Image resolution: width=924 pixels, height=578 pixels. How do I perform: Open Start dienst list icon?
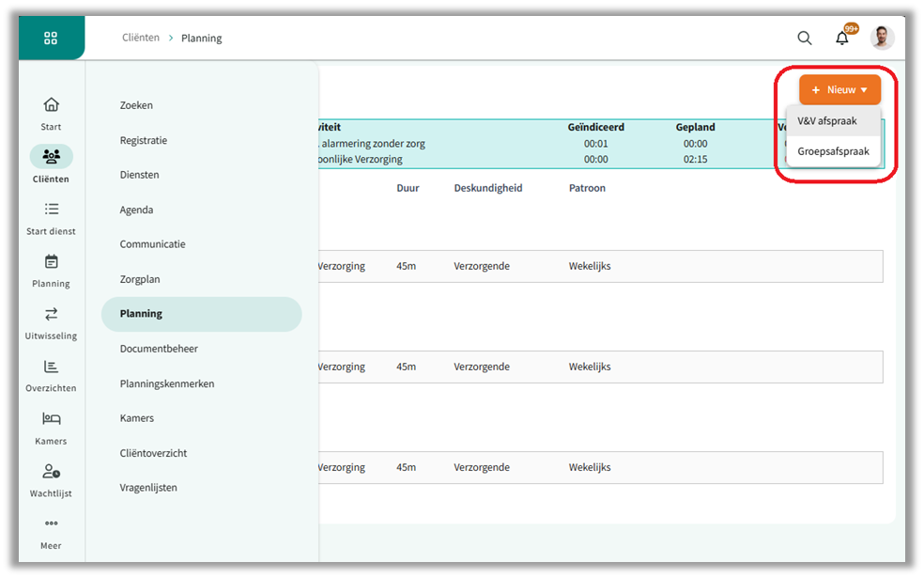point(51,210)
